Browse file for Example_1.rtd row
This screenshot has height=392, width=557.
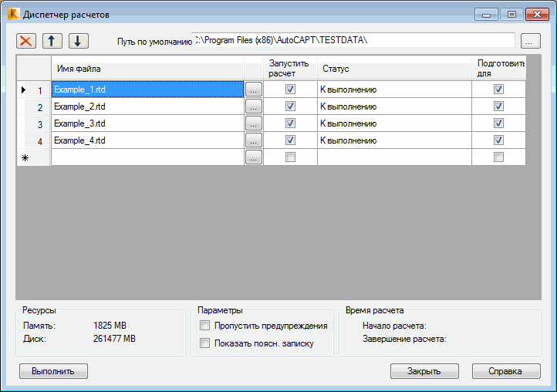[x=253, y=90]
